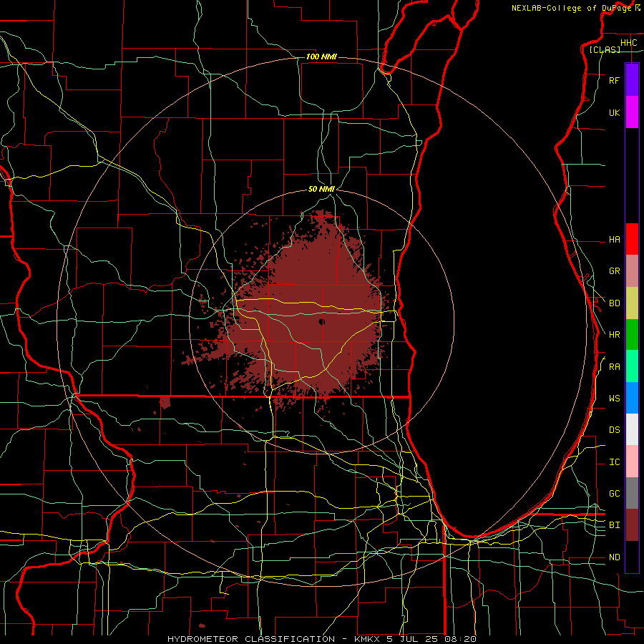Click the HHC product label
The width and height of the screenshot is (644, 644).
pos(628,43)
